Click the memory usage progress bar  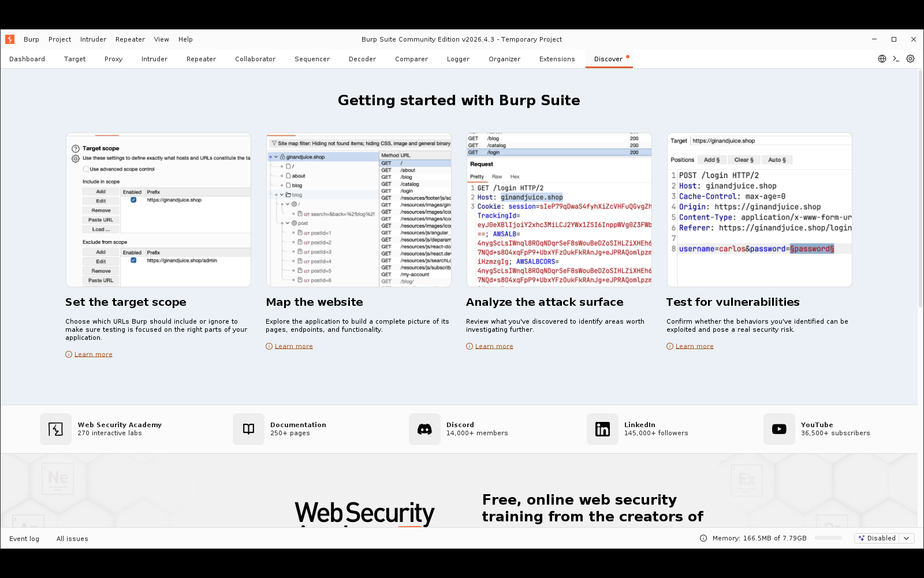click(x=829, y=538)
